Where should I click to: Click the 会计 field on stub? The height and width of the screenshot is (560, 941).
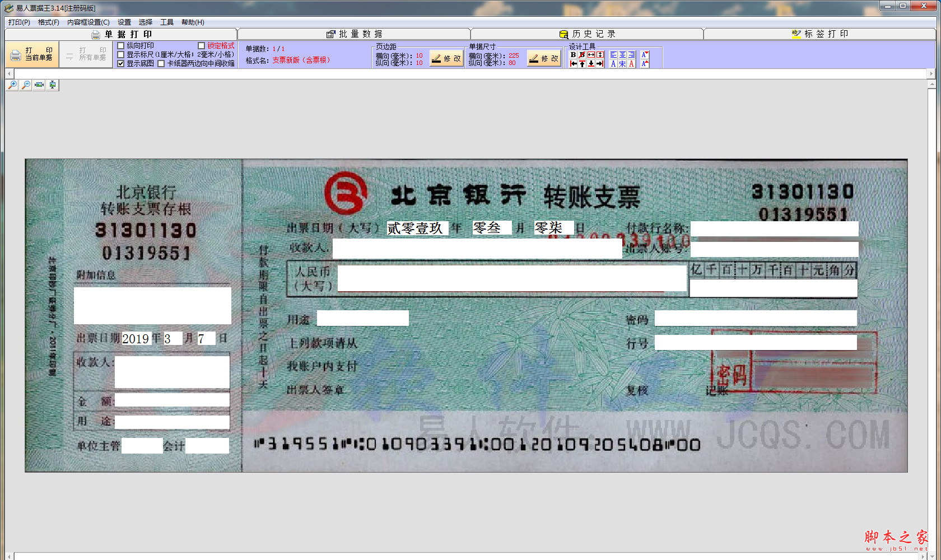point(207,446)
